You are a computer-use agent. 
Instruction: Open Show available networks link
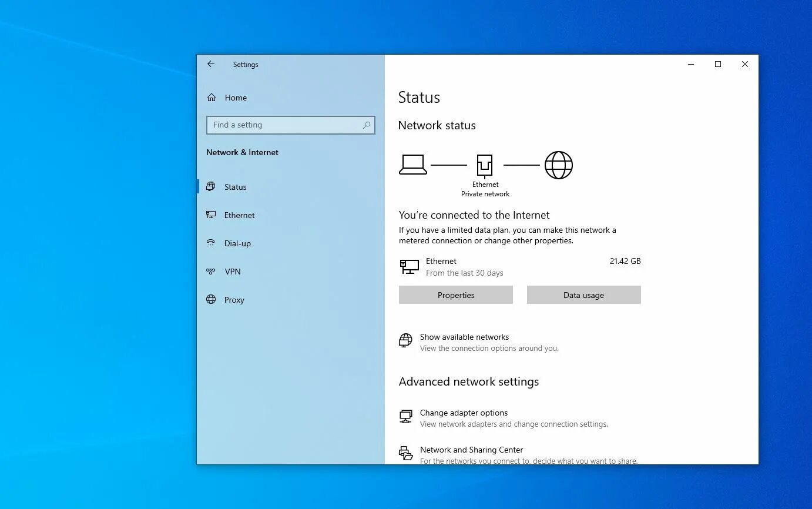click(464, 337)
